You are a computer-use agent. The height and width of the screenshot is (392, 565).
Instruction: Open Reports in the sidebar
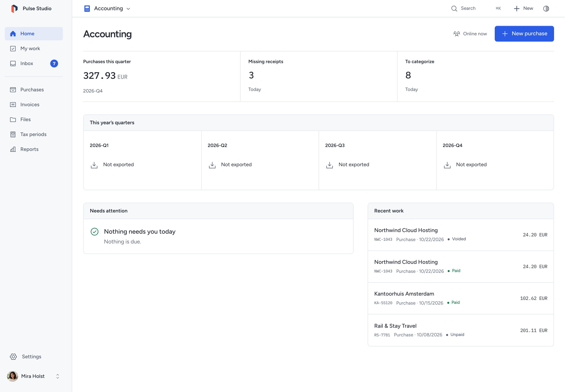pos(34,149)
